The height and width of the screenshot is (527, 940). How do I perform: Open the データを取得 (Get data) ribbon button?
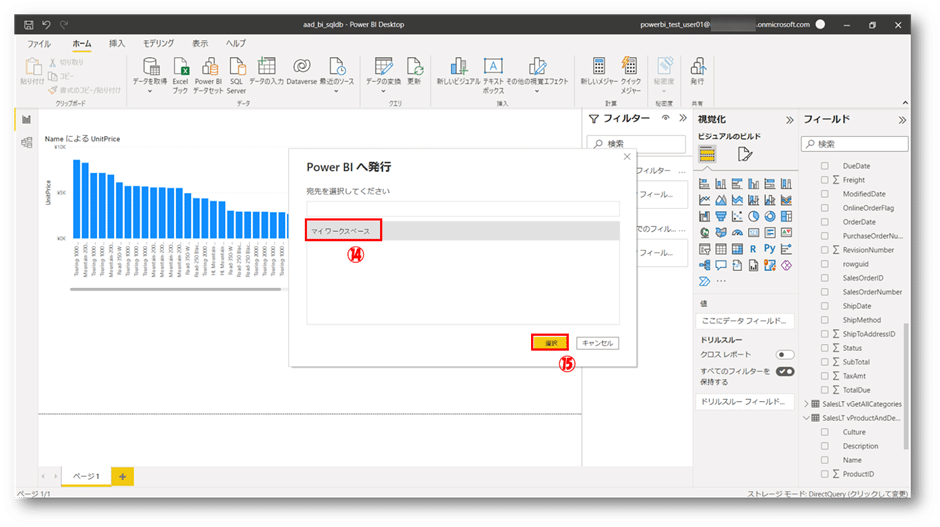point(150,75)
